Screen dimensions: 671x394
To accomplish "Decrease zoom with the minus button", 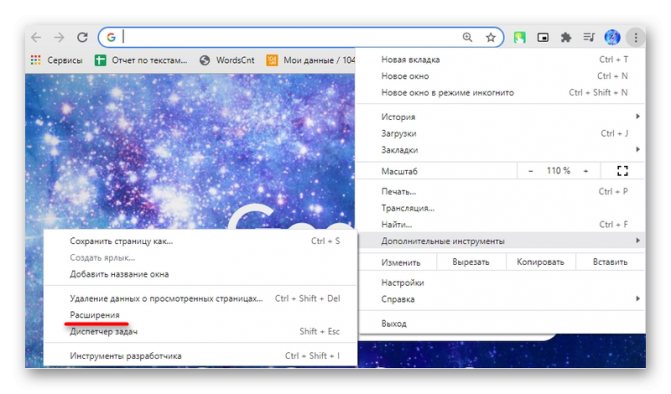I will pos(531,171).
